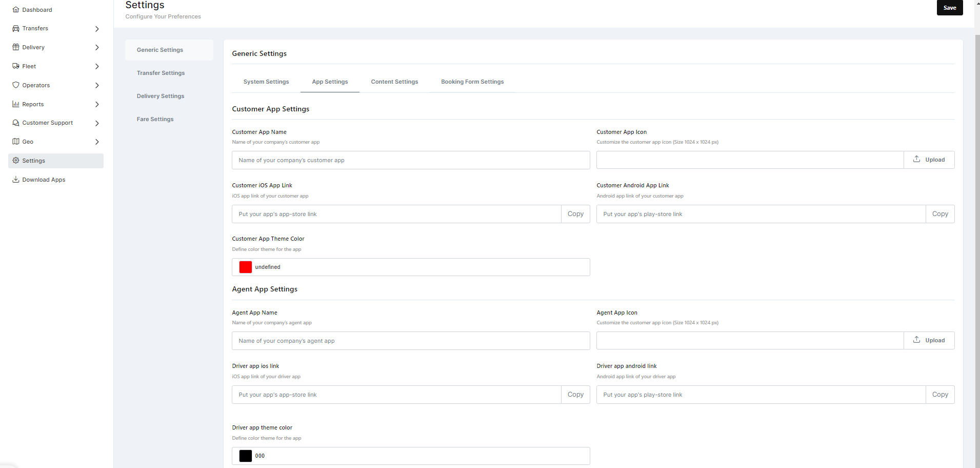The width and height of the screenshot is (980, 468).
Task: Click the Upload icon for Customer App Icon
Action: tap(916, 159)
